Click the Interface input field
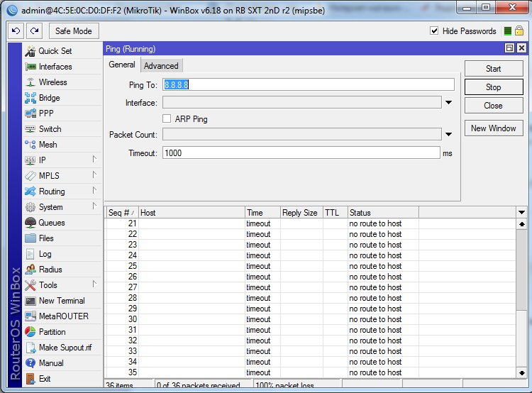This screenshot has width=532, height=393. (302, 102)
